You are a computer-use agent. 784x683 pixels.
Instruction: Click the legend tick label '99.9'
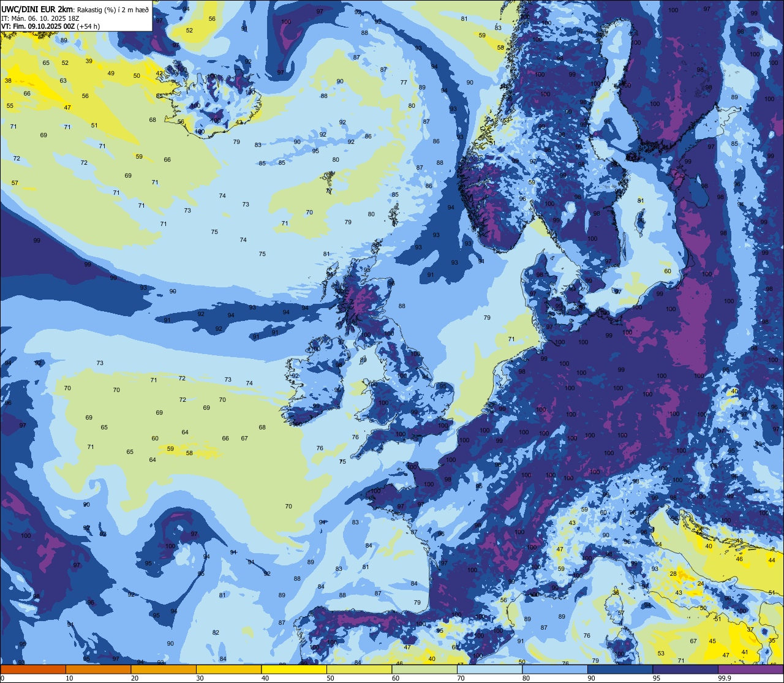(725, 678)
